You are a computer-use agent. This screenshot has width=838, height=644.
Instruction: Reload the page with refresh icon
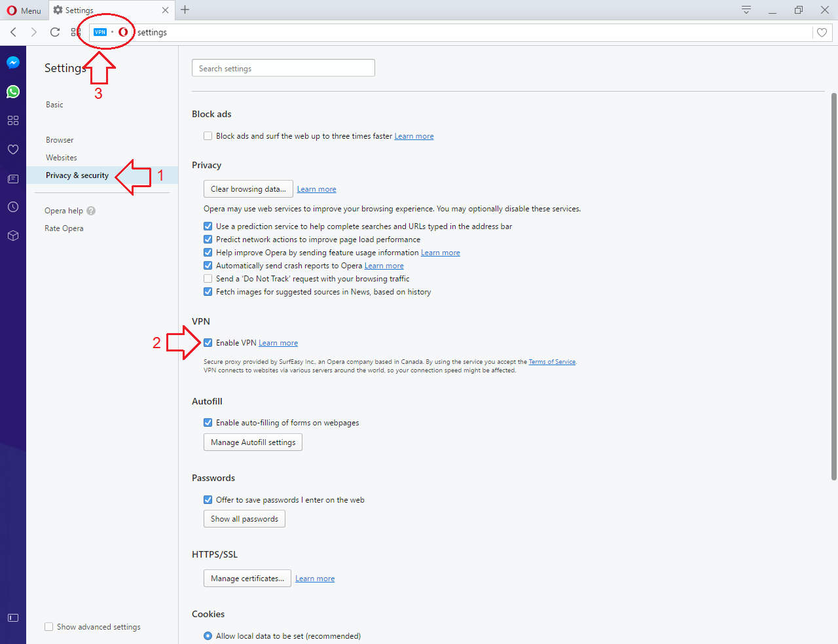pos(55,32)
